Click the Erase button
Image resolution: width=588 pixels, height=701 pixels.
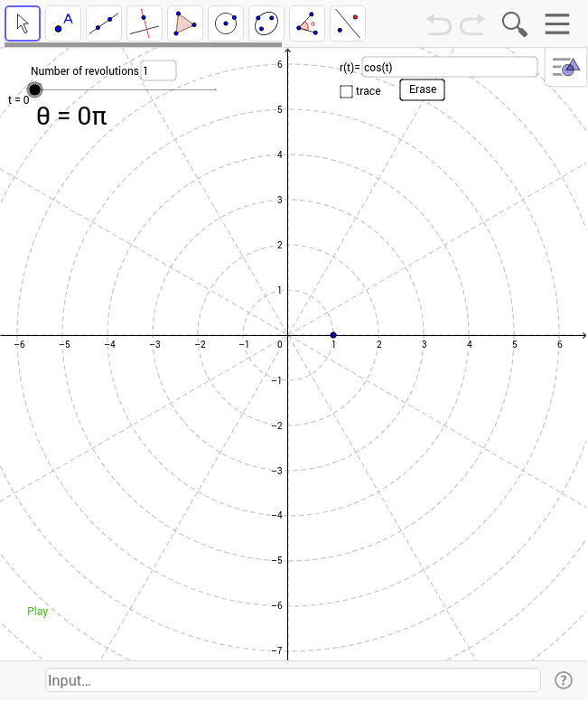[x=422, y=89]
